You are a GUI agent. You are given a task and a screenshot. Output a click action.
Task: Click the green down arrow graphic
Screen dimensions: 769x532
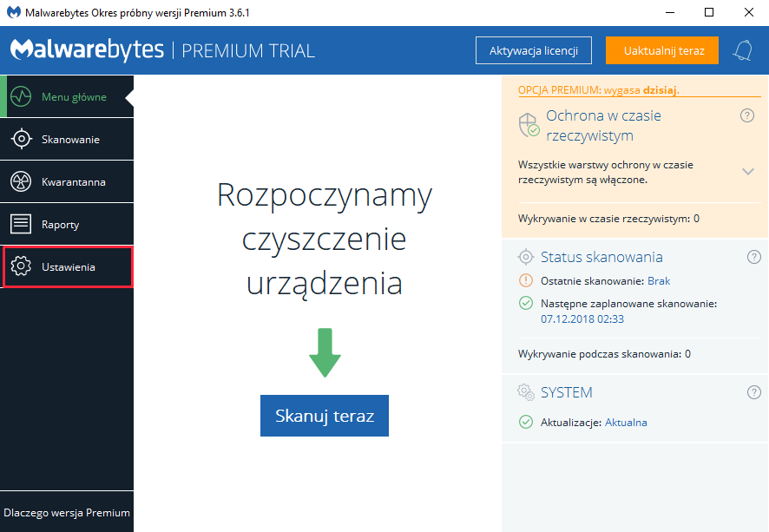click(x=325, y=352)
